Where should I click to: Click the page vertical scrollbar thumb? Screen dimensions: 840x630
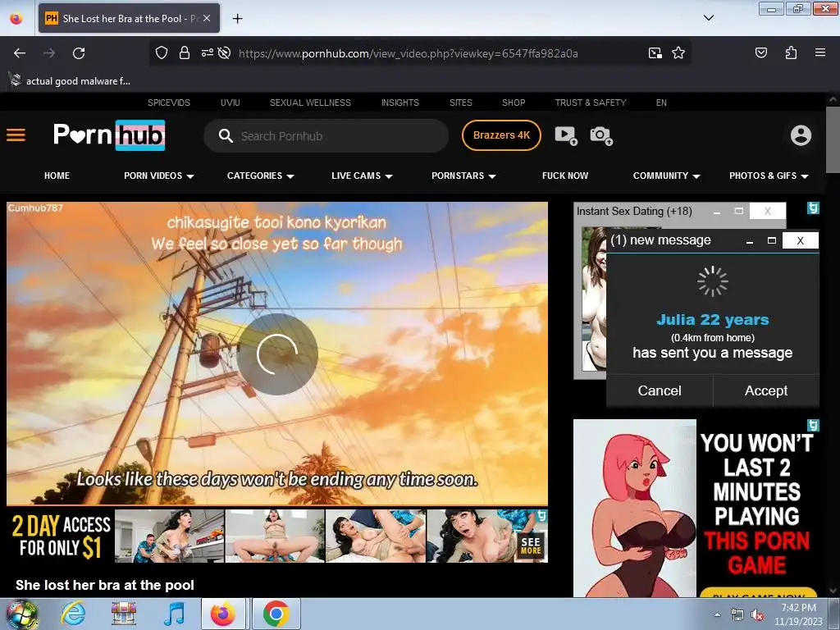point(833,139)
